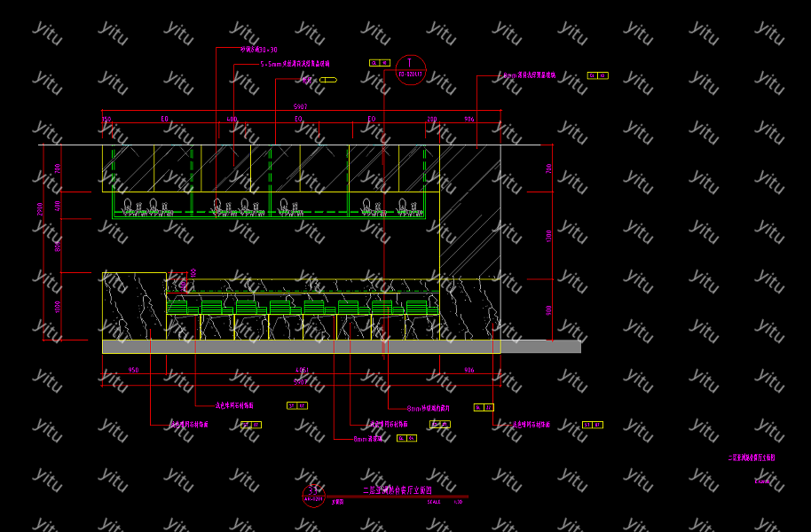This screenshot has height=532, width=811.
Task: Select the leftmost green bench seat
Action: click(x=183, y=307)
